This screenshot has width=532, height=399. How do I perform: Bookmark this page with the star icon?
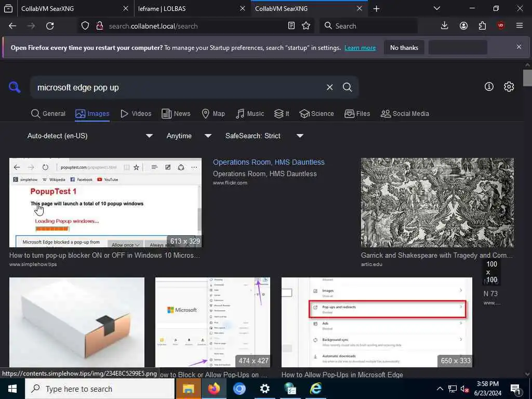click(x=306, y=26)
